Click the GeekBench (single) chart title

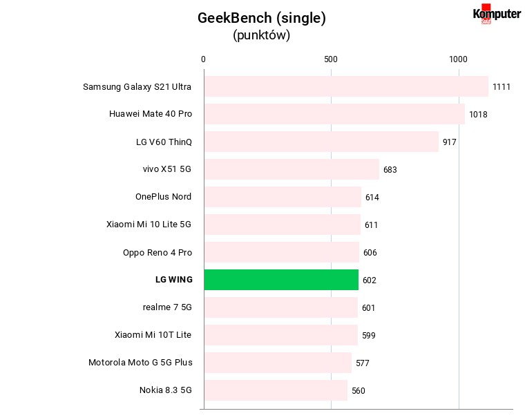[x=262, y=18]
